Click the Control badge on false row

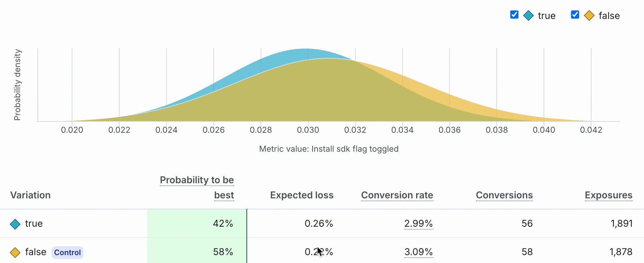pos(67,252)
